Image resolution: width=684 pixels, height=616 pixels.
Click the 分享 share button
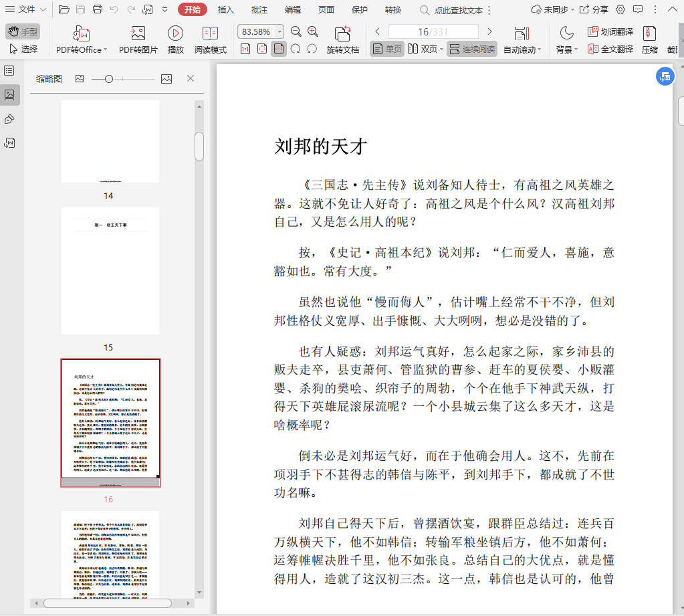pyautogui.click(x=594, y=9)
